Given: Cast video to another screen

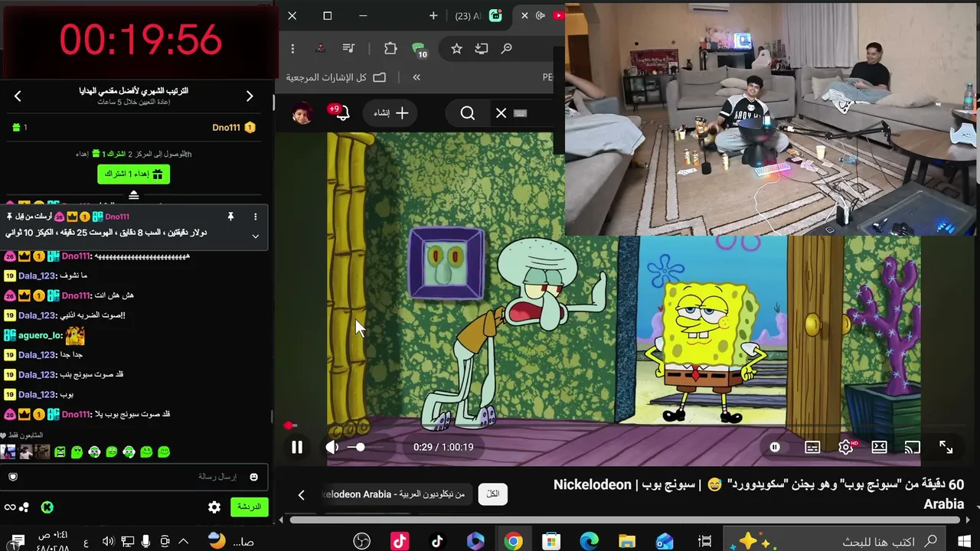Looking at the screenshot, I should coord(912,448).
